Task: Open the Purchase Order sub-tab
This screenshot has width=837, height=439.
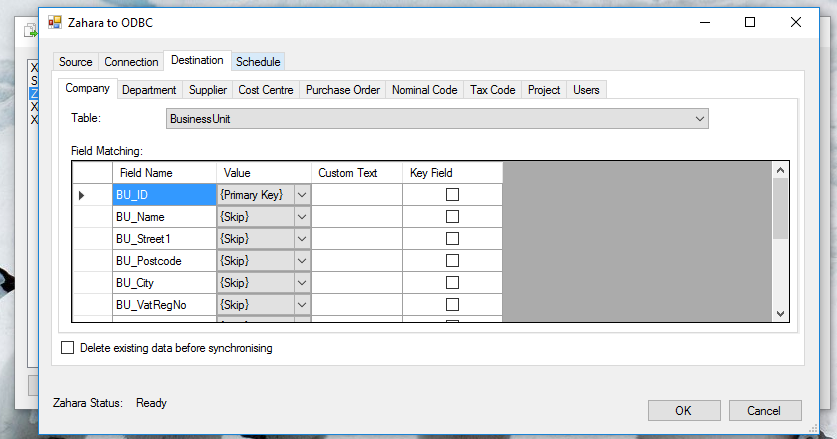Action: point(343,90)
